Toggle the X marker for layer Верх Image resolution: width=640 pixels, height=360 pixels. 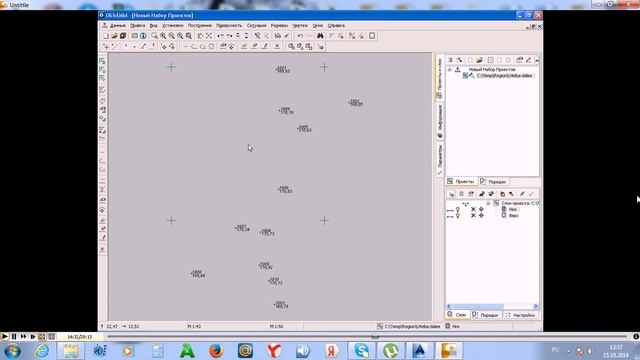(x=473, y=216)
